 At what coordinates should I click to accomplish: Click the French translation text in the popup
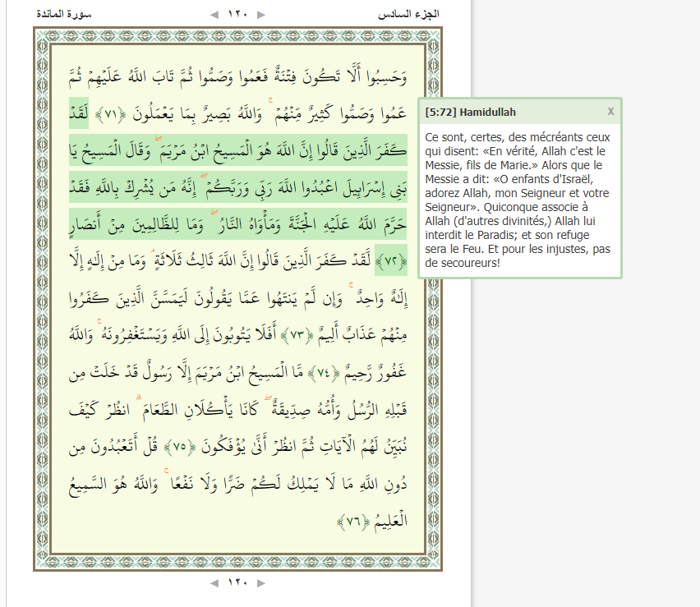[x=518, y=199]
